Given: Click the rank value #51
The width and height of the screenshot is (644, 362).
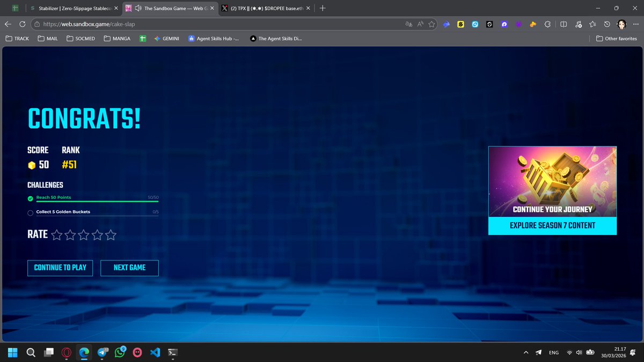Looking at the screenshot, I should [69, 165].
